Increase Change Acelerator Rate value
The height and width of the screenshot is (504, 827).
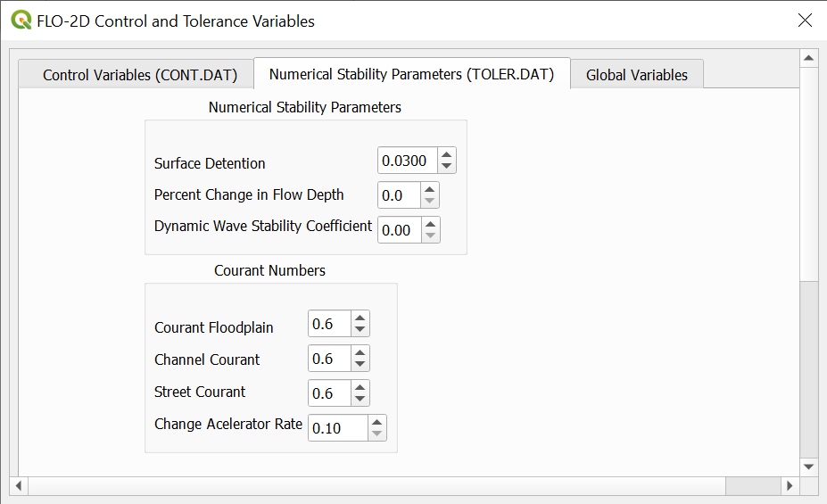pos(376,422)
